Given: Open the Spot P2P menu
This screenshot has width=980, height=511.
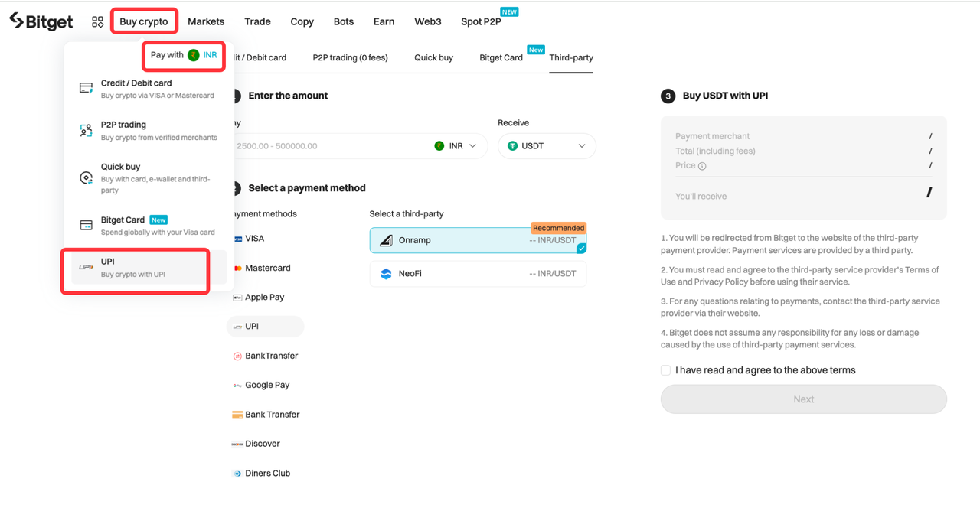Looking at the screenshot, I should coord(482,21).
